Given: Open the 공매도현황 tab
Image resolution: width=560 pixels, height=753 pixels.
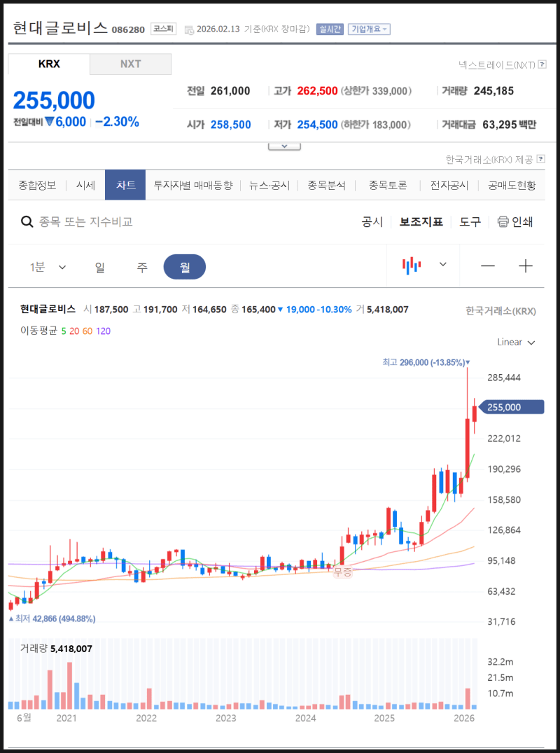Looking at the screenshot, I should [x=512, y=186].
